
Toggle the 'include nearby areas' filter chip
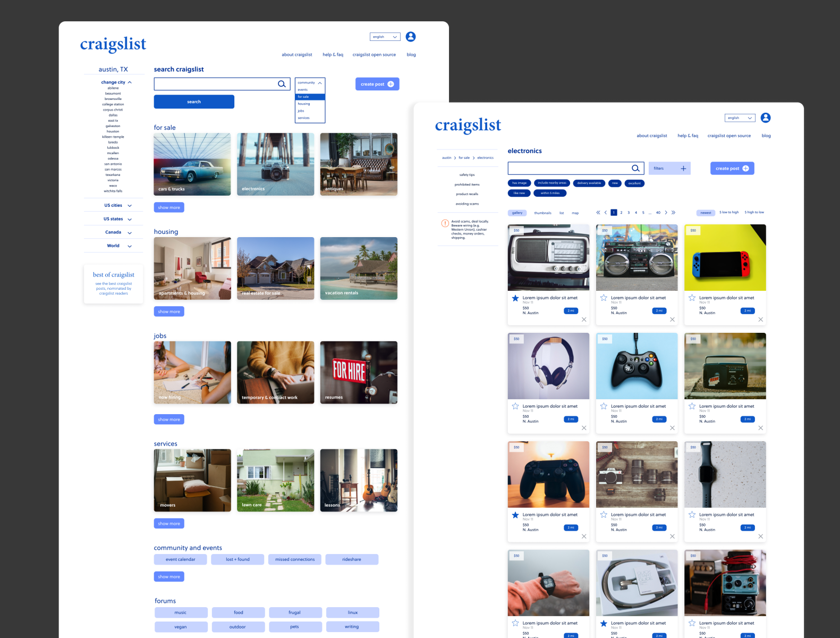(x=552, y=183)
